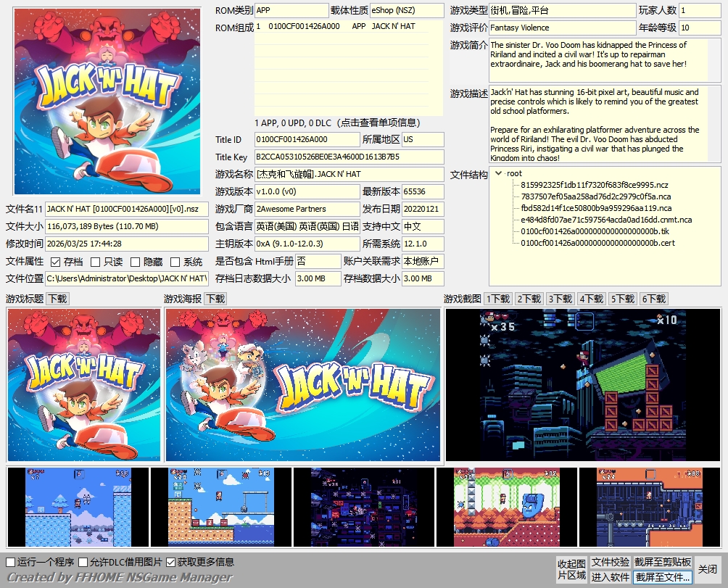728x588 pixels.
Task: Click the 截屏至文件 button
Action: click(663, 577)
